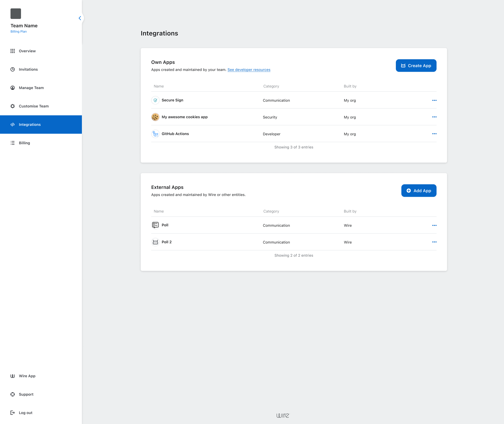Select the Billing list icon
504x424 pixels.
(13, 143)
